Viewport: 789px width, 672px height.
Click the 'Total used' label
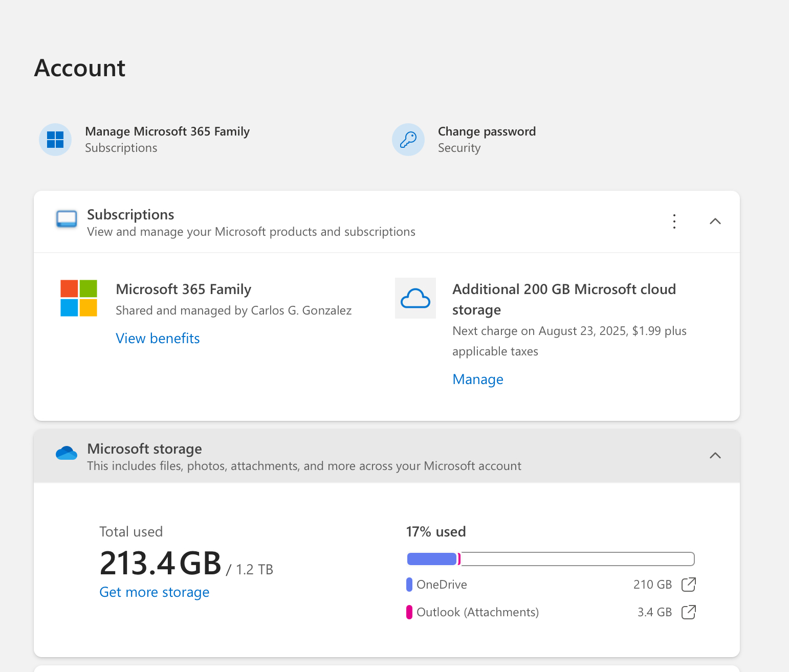[x=131, y=532]
